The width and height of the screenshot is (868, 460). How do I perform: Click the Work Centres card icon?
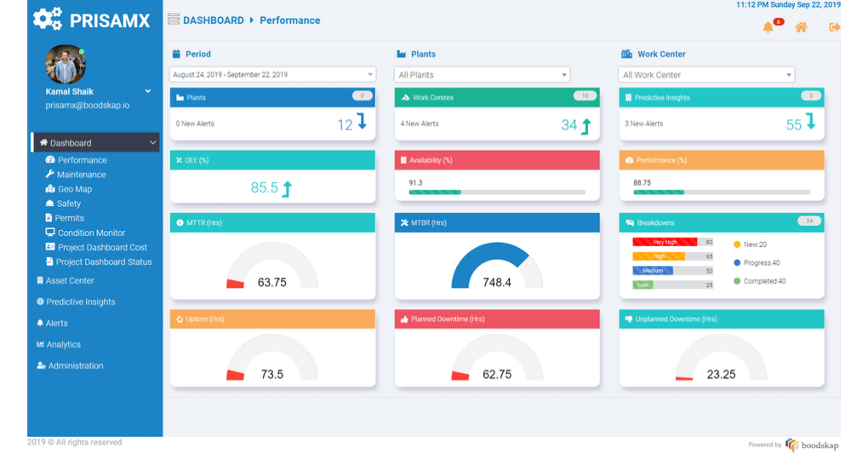405,98
